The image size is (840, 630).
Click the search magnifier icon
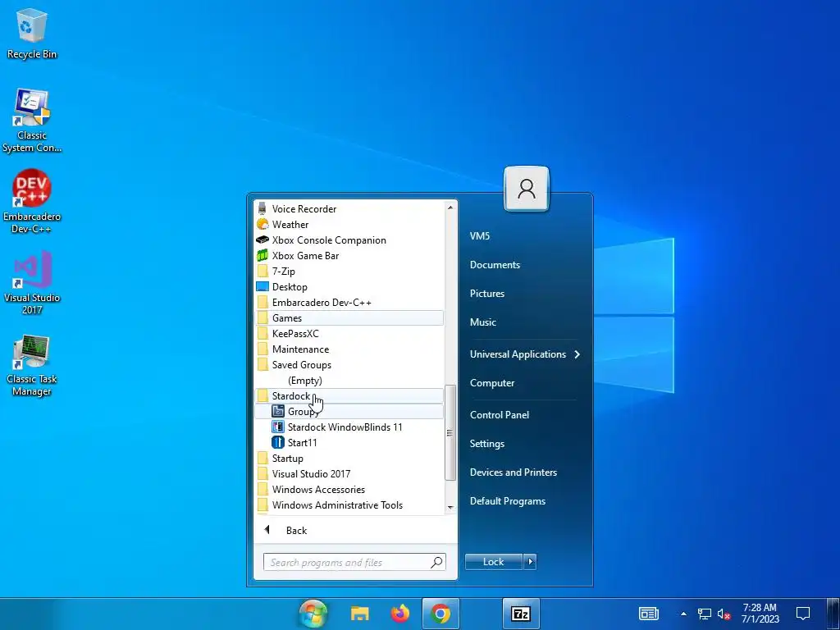pyautogui.click(x=436, y=562)
